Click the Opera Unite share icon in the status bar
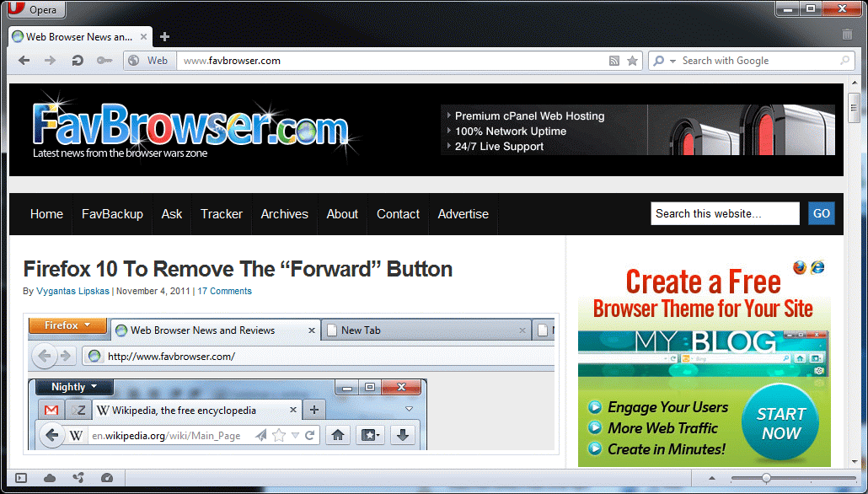Viewport: 868px width, 494px height. click(x=78, y=478)
